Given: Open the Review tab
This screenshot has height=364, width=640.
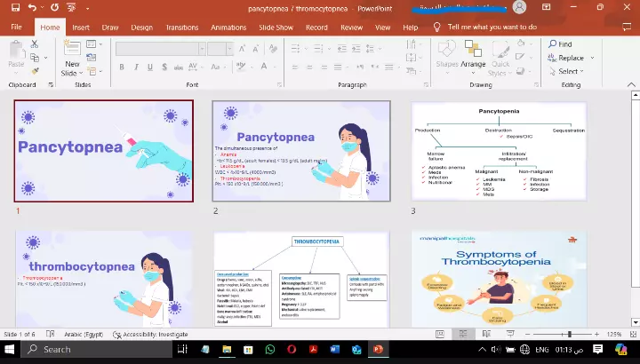Looking at the screenshot, I should (351, 28).
